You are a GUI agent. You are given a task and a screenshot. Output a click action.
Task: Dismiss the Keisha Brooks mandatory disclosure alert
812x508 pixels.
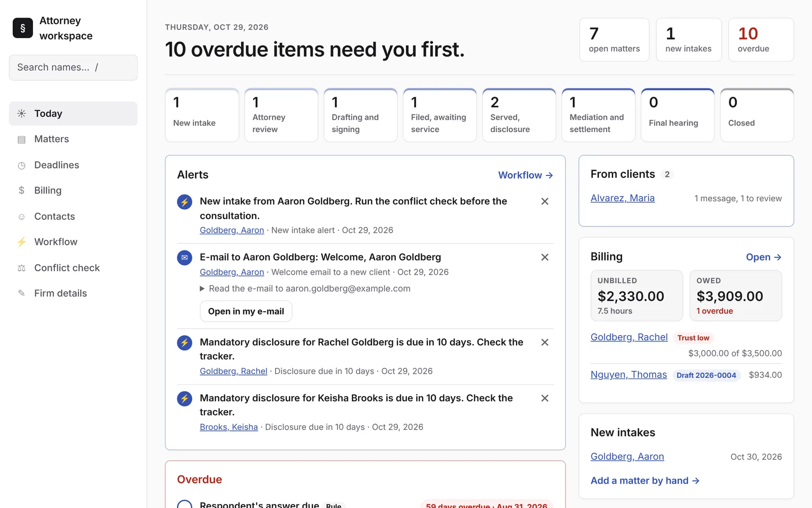click(545, 398)
